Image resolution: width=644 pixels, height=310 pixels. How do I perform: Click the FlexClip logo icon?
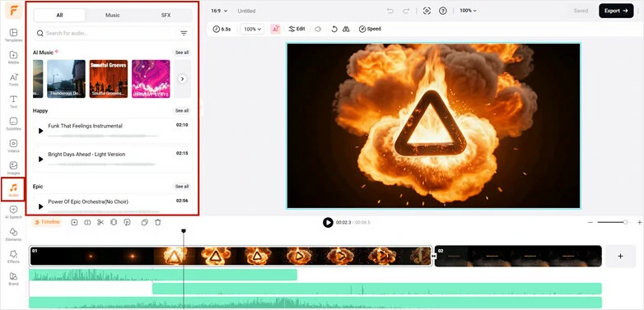pyautogui.click(x=13, y=11)
